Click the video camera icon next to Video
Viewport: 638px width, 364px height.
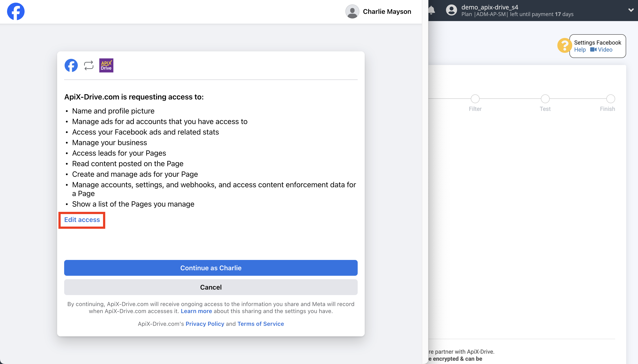point(594,49)
